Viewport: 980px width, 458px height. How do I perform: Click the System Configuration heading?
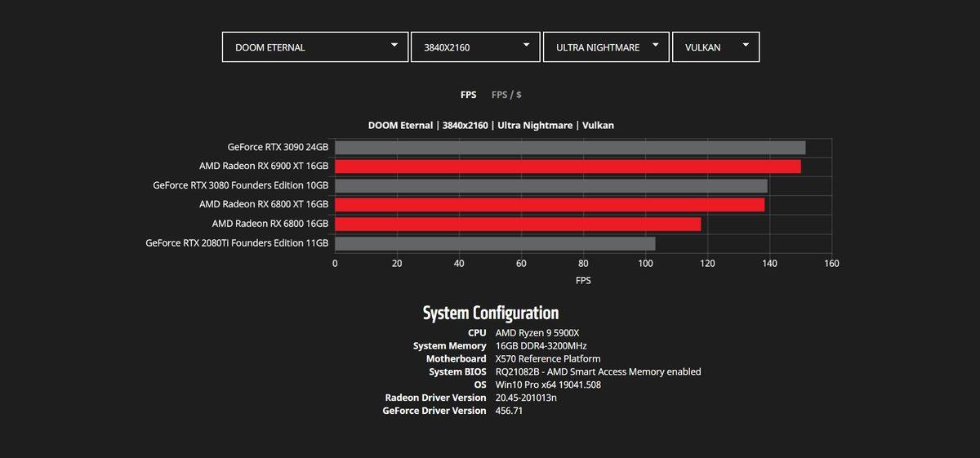point(491,313)
